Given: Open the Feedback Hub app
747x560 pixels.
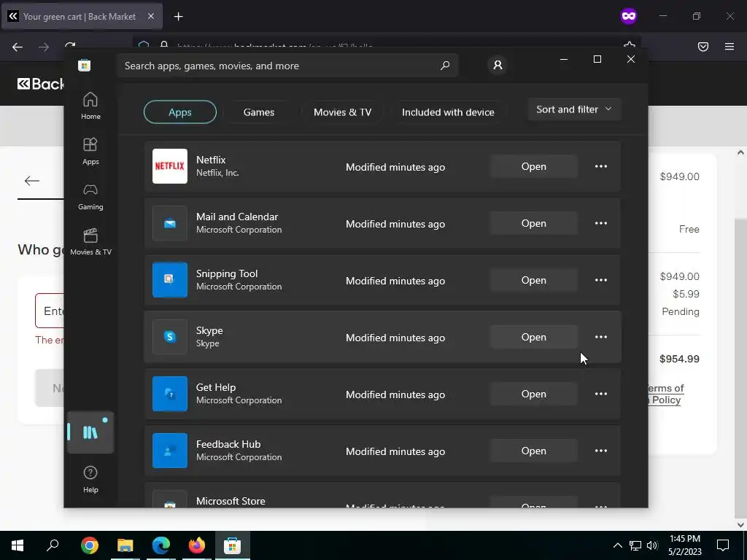Looking at the screenshot, I should [533, 451].
